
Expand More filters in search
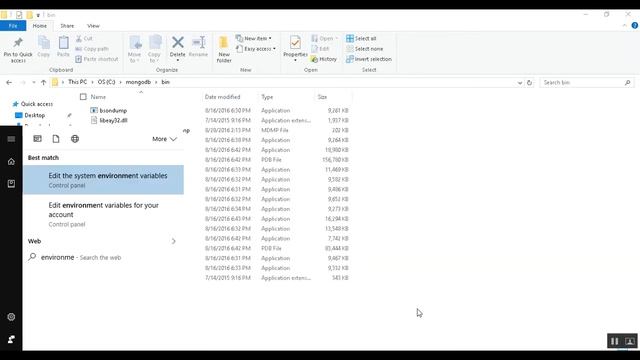pos(164,139)
